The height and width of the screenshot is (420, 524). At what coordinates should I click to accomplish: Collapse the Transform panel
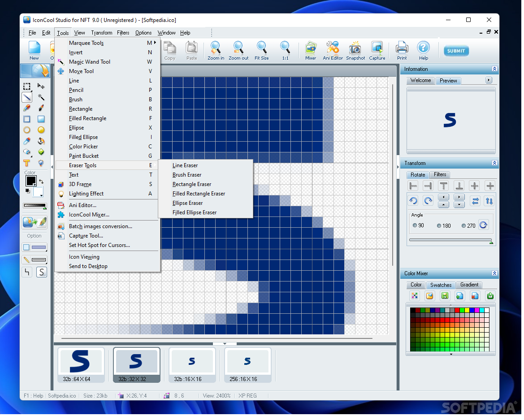pyautogui.click(x=494, y=164)
